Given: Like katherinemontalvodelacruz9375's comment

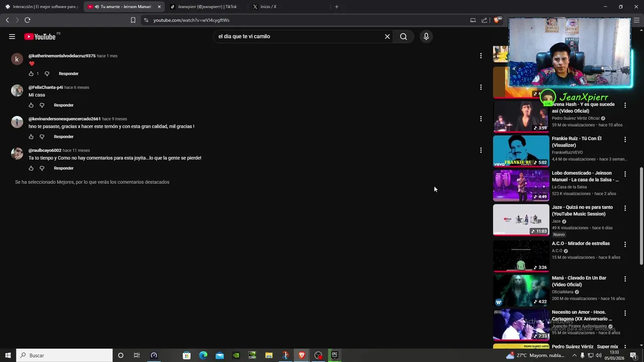Looking at the screenshot, I should [31, 73].
